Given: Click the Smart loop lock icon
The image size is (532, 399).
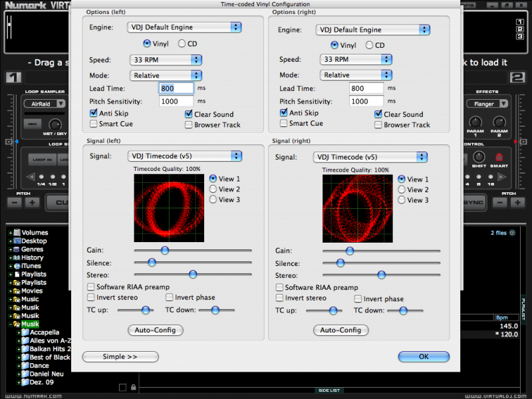Looking at the screenshot, I should tap(499, 157).
